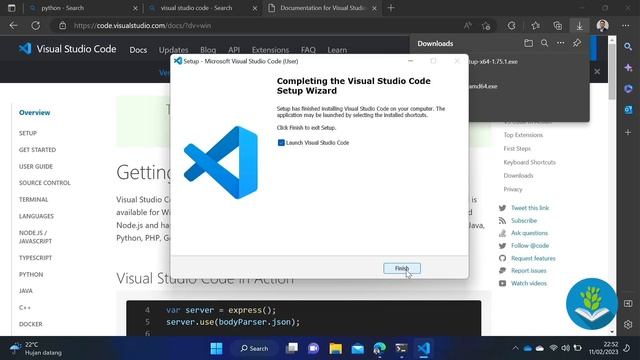
Task: Open Edge sidebar settings gear
Action: [628, 324]
